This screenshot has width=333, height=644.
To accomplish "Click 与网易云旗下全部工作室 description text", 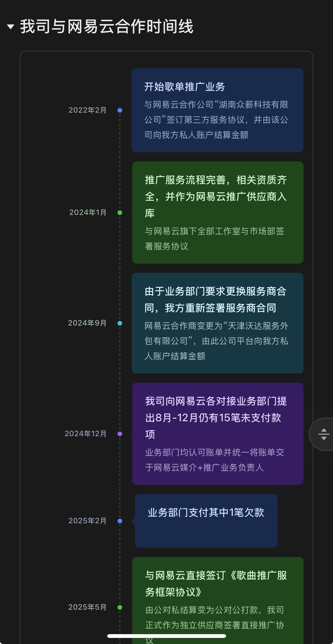I will (214, 239).
